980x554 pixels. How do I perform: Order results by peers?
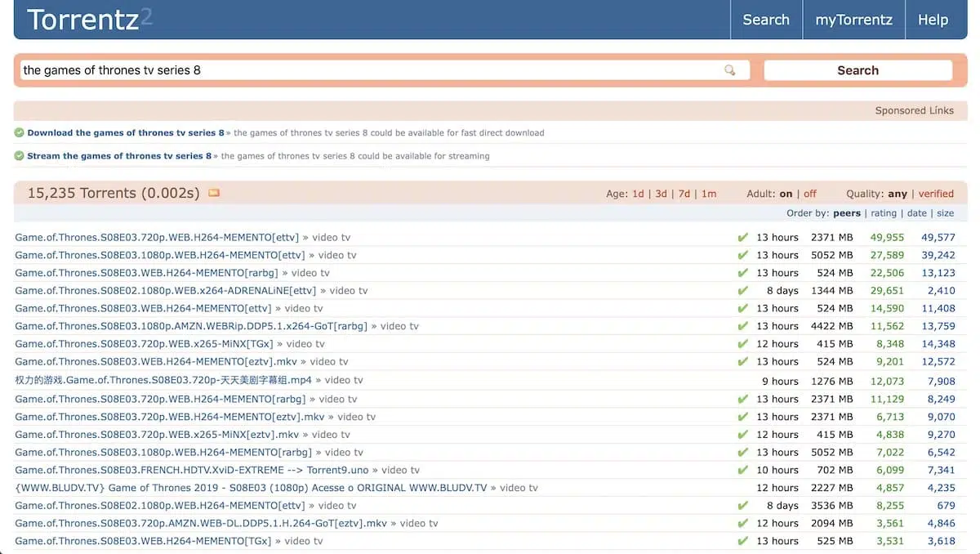(x=847, y=213)
